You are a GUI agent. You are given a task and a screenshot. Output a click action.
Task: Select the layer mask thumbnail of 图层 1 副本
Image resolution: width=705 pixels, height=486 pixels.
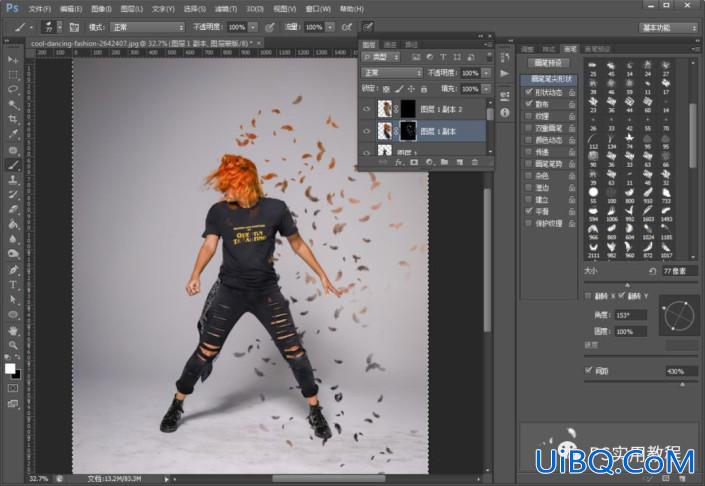[408, 131]
